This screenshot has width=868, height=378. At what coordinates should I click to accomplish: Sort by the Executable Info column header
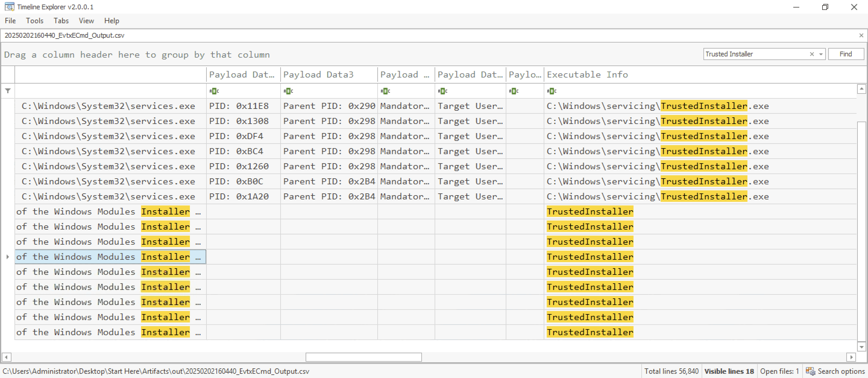click(700, 75)
